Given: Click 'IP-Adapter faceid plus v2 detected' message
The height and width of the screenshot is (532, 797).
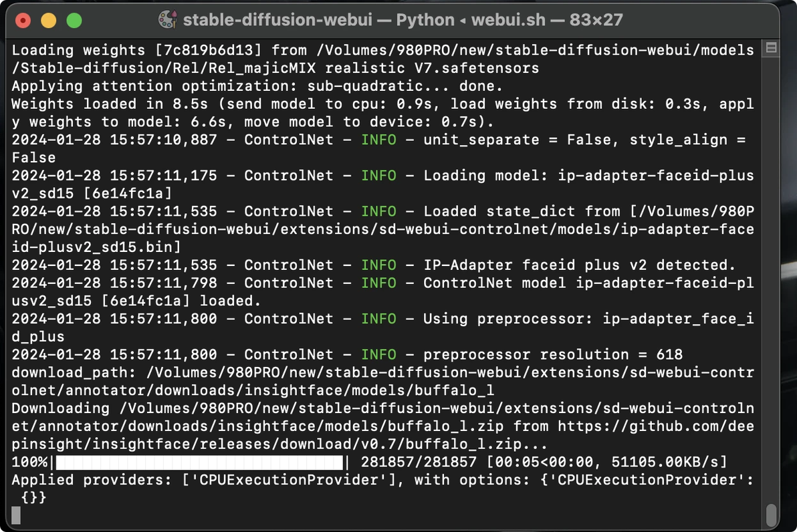Looking at the screenshot, I should click(580, 265).
